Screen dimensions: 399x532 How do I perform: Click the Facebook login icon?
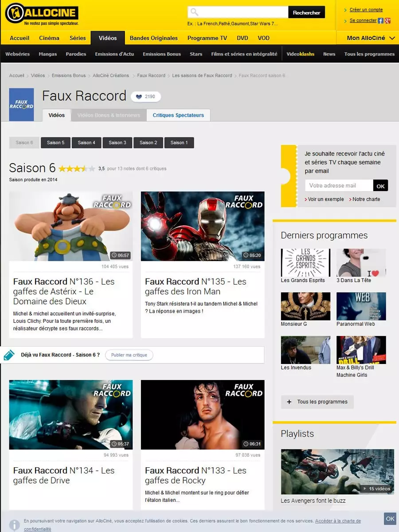[x=381, y=20]
